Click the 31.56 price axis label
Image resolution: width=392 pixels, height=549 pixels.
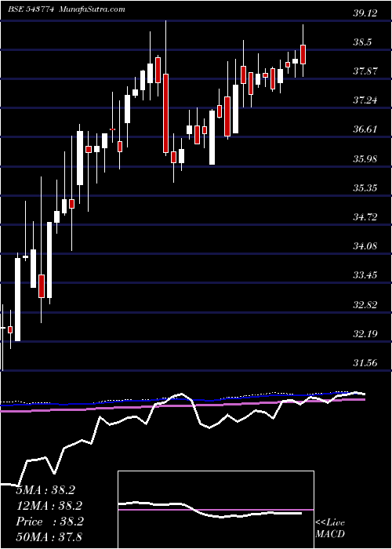point(366,363)
